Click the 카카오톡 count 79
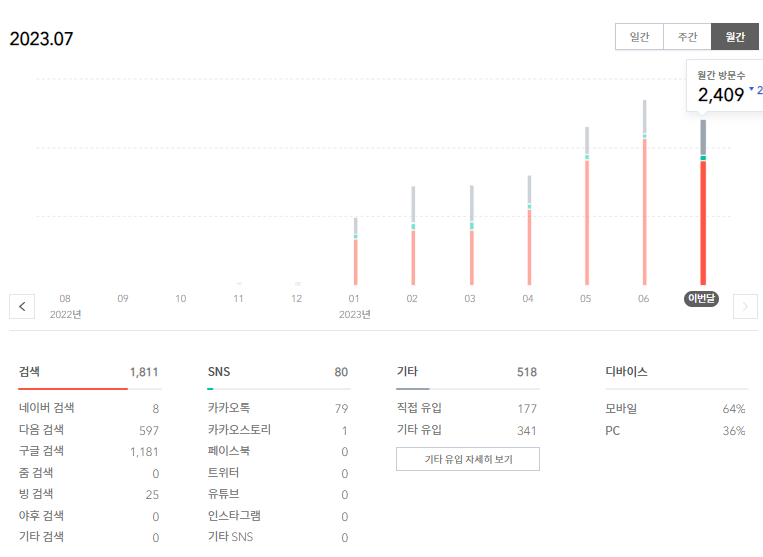Image resolution: width=763 pixels, height=557 pixels. pos(341,409)
